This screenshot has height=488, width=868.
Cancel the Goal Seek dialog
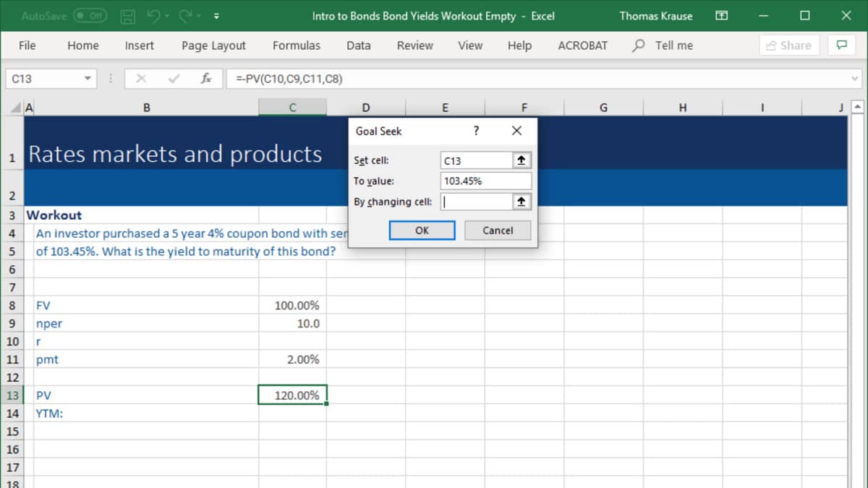coord(498,230)
